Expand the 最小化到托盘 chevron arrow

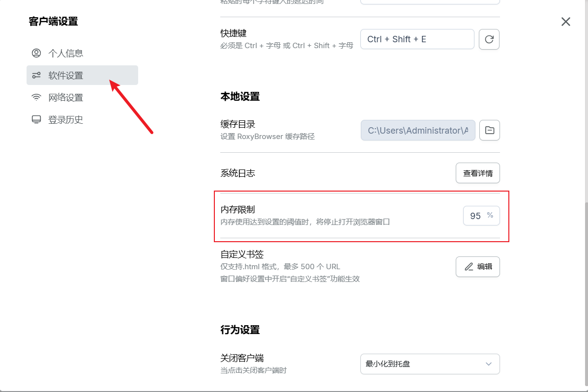point(488,364)
